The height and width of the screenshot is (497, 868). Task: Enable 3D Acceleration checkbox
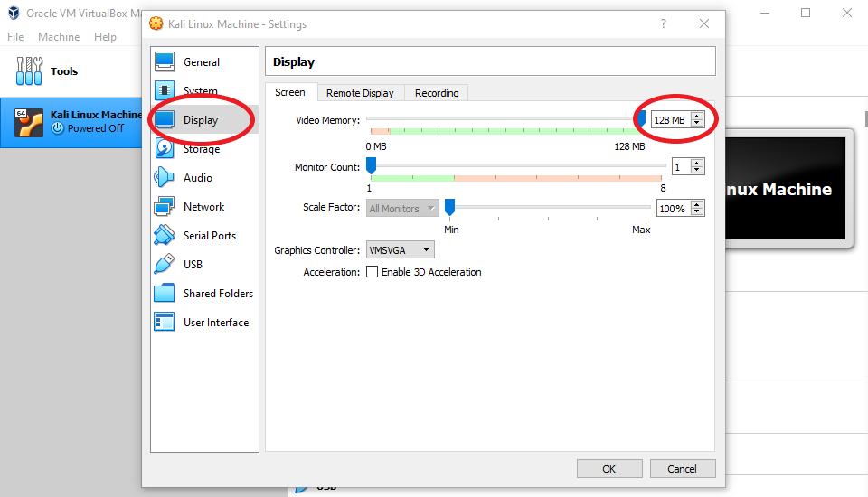coord(372,272)
